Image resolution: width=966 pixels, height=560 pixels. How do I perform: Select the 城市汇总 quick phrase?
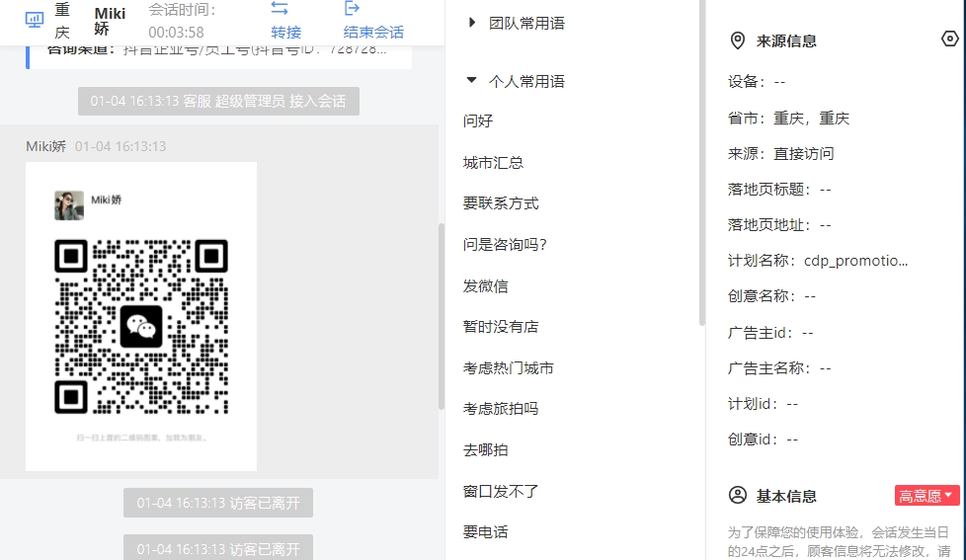pyautogui.click(x=494, y=163)
